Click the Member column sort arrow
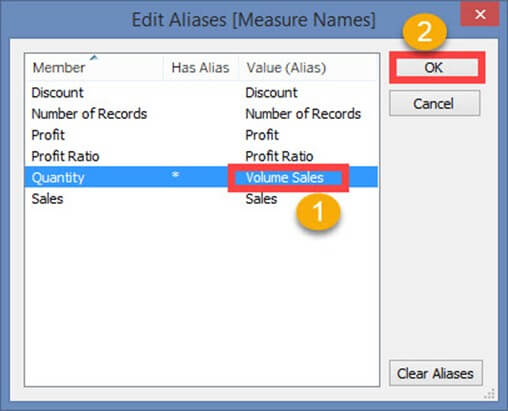The image size is (508, 411). coord(94,58)
